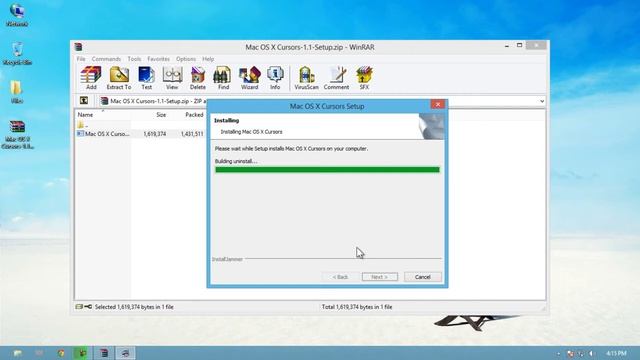The width and height of the screenshot is (640, 360).
Task: Show archive Info icon
Action: 275,78
